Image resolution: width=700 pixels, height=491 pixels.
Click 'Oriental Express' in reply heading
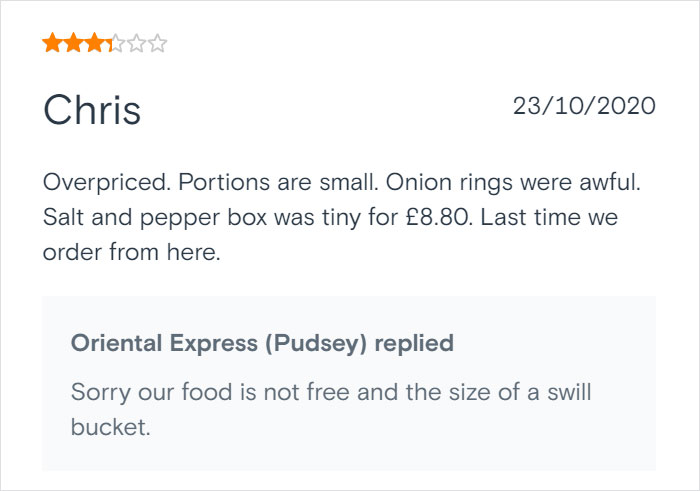point(164,344)
